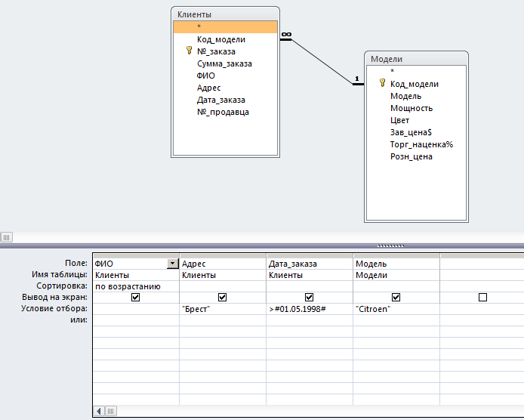524x420 pixels.
Task: Select Код_модели field in Модели table
Action: 416,84
